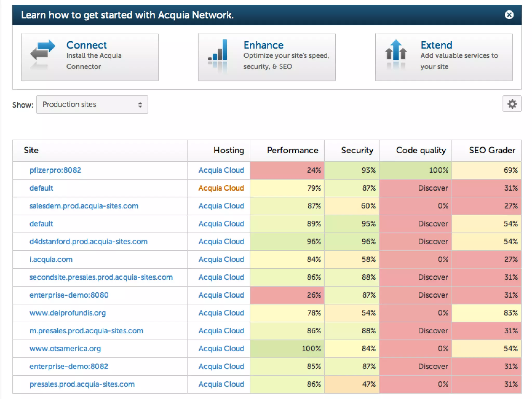Screen dimensions: 532x399
Task: Open the pfizerpro:8082 site link
Action: [x=55, y=170]
